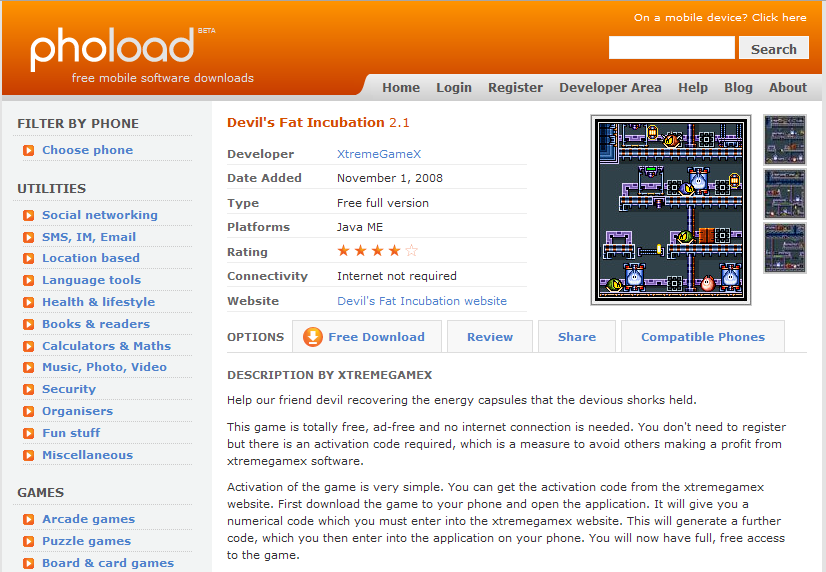This screenshot has width=826, height=572.
Task: Browse the Music, Photo, Video category
Action: pos(104,367)
